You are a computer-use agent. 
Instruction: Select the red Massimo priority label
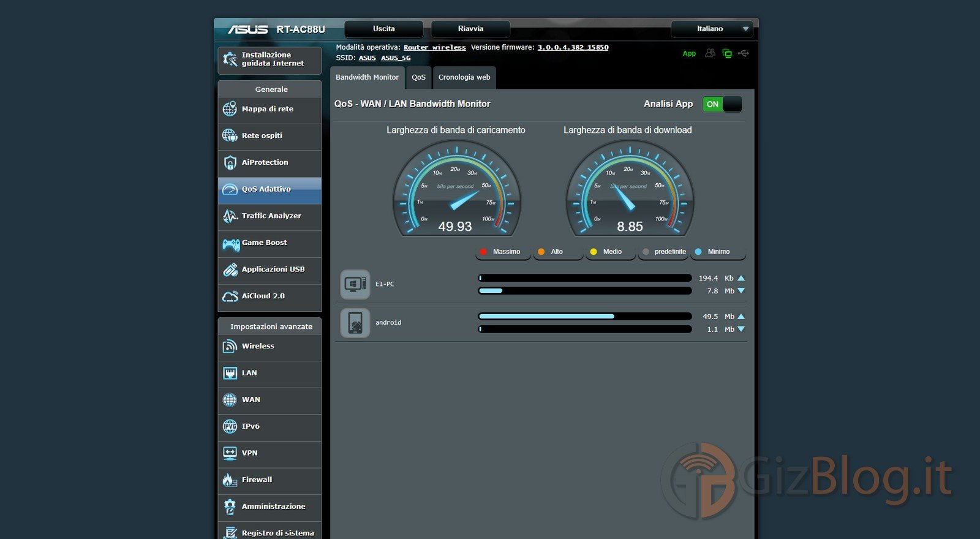pyautogui.click(x=502, y=252)
